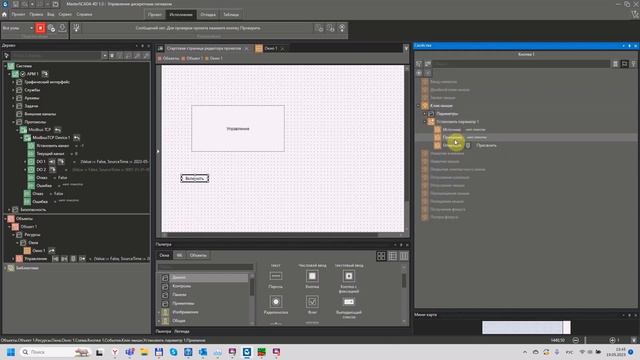Switch to the Таблицы tab
Viewport: 640px width, 360px height.
coord(231,15)
